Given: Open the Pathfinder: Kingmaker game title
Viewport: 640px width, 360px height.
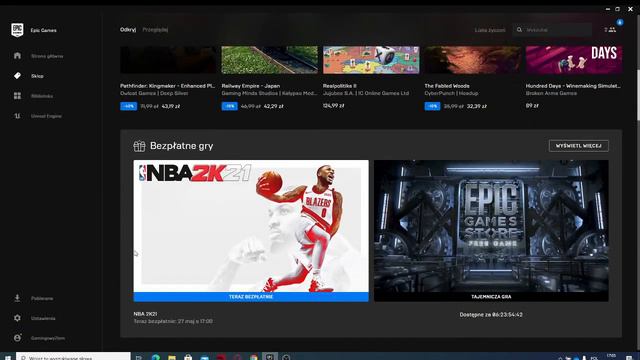Looking at the screenshot, I should (x=167, y=86).
